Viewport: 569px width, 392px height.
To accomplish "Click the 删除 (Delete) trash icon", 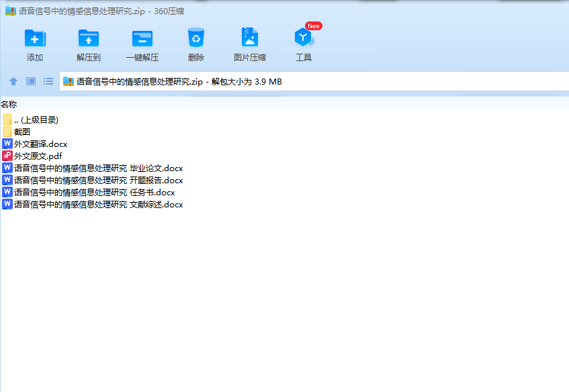I will (x=196, y=38).
